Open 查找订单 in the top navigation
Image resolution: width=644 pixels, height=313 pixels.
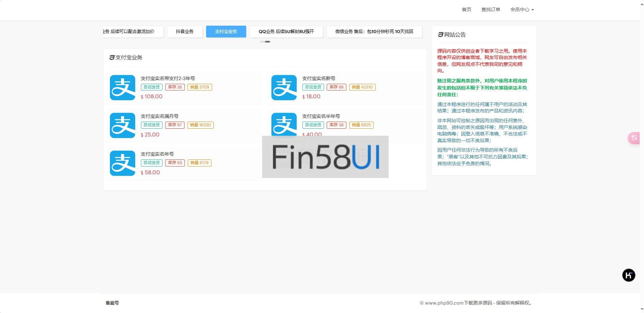coord(491,9)
